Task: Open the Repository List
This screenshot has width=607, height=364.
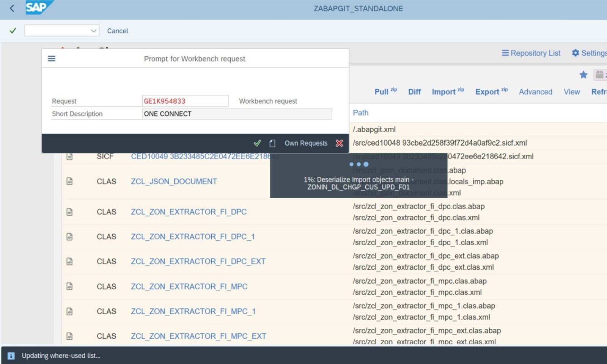Action: [531, 53]
